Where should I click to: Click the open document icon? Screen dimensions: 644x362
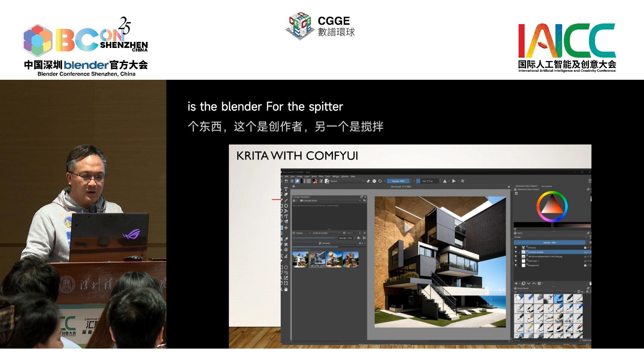(286, 181)
